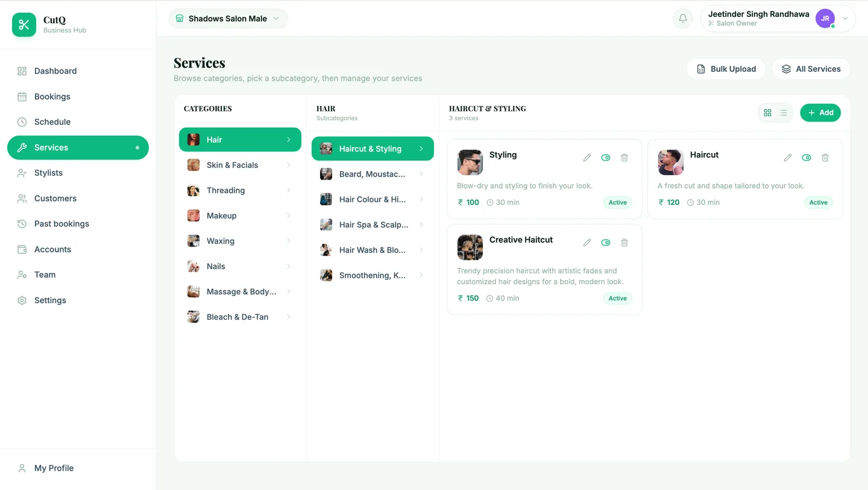The height and width of the screenshot is (490, 868).
Task: Click the notification bell icon
Action: click(683, 19)
